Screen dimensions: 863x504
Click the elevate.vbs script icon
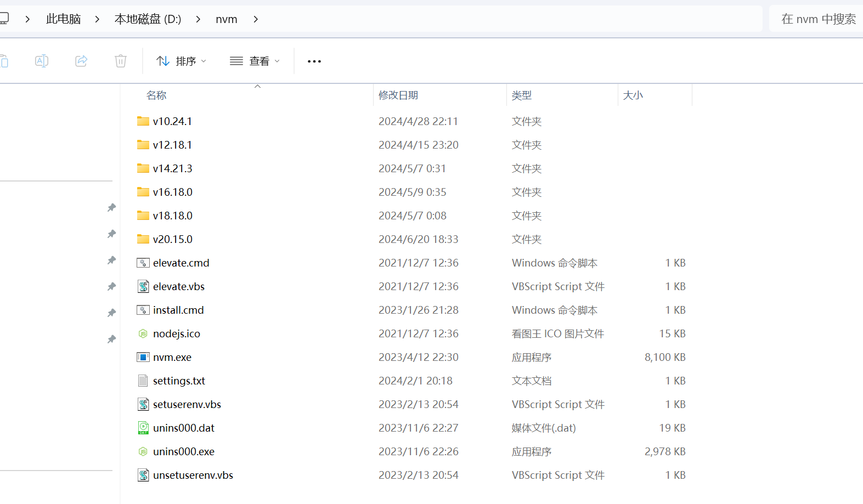point(143,286)
